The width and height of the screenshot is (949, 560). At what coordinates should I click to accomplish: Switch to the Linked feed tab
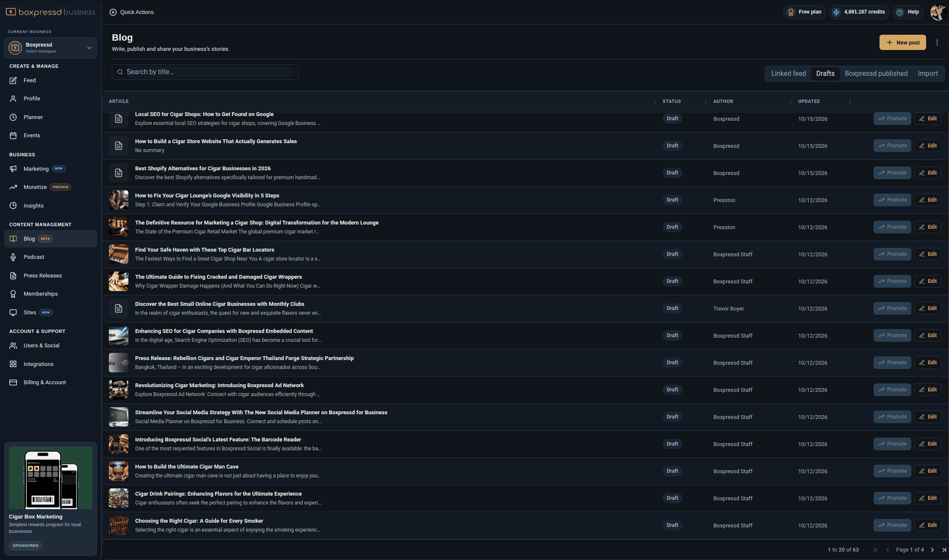[788, 74]
